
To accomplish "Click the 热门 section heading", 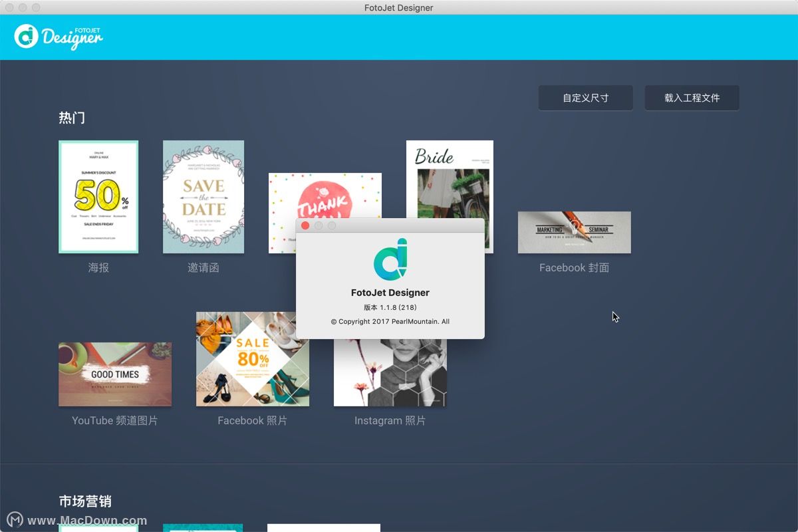I will tap(72, 118).
